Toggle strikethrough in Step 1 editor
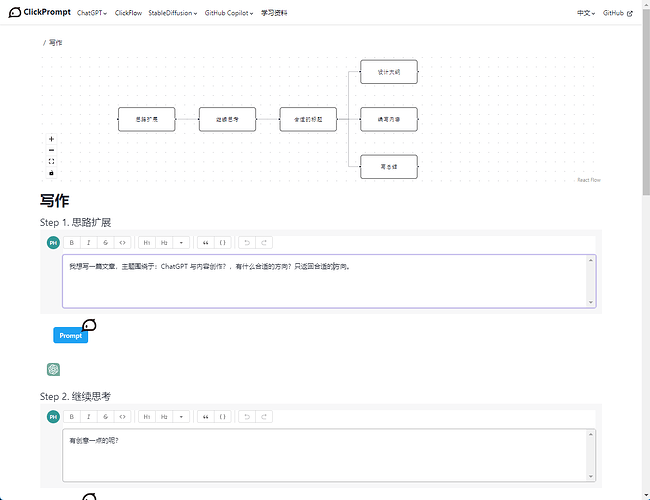The image size is (650, 500). point(105,242)
